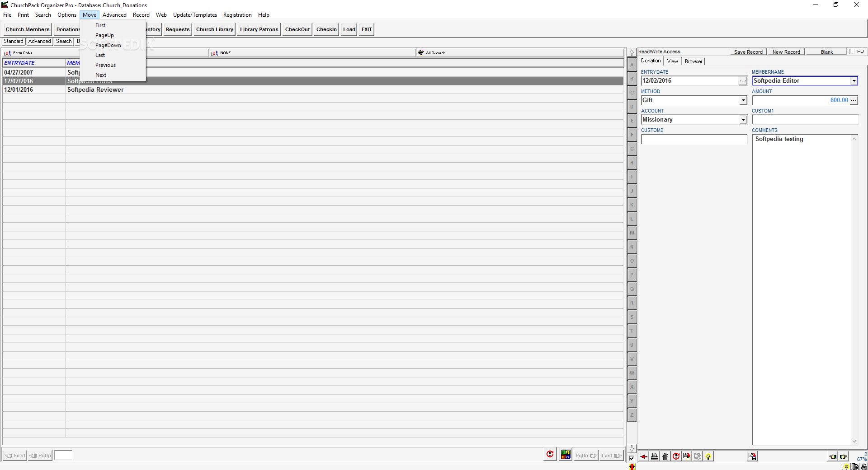Choose Previous in the Move menu
Screen dimensions: 868x470
105,65
